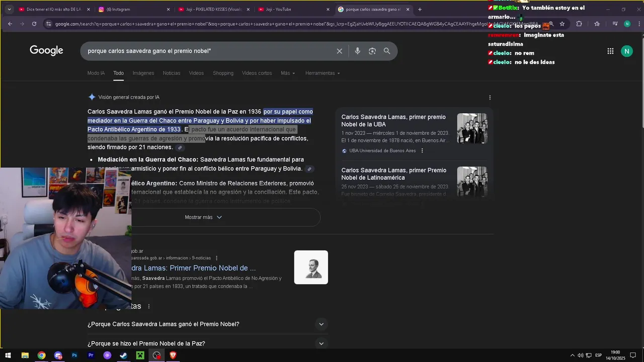
Task: Open Discord from the taskbar
Action: click(x=58, y=355)
